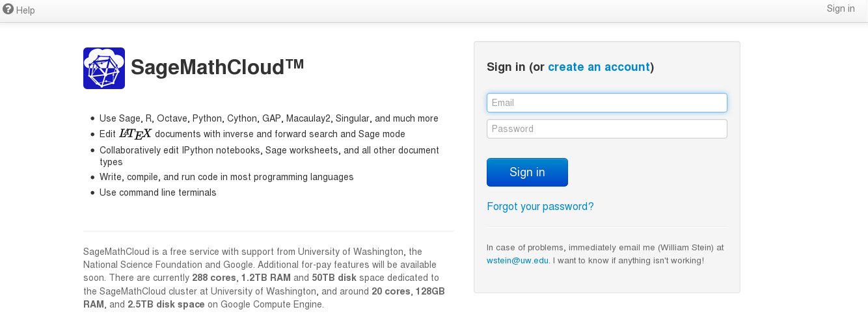Click the "Use command line terminals" bullet
The width and height of the screenshot is (868, 329).
pyautogui.click(x=157, y=192)
